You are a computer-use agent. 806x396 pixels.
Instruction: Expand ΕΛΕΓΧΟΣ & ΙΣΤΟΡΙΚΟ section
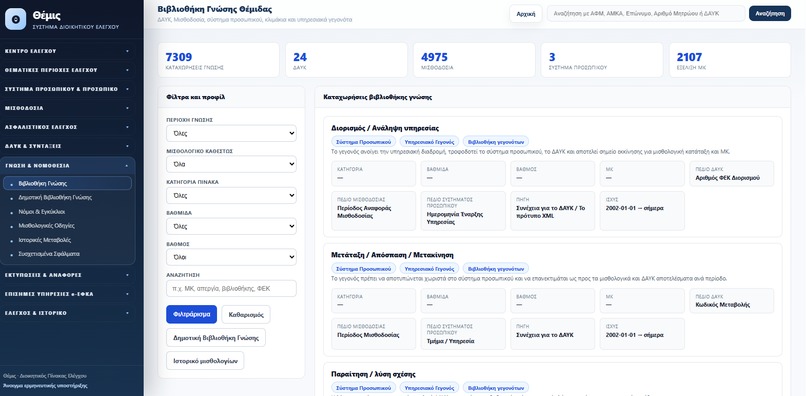(x=67, y=313)
